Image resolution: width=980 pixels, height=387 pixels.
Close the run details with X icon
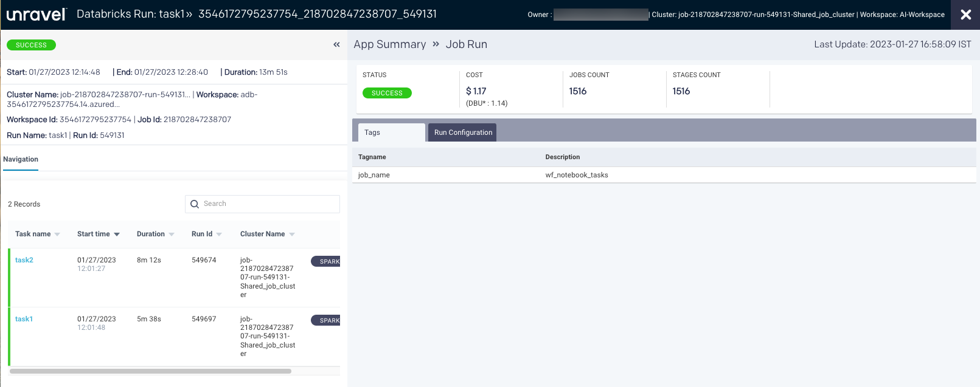[x=965, y=15]
